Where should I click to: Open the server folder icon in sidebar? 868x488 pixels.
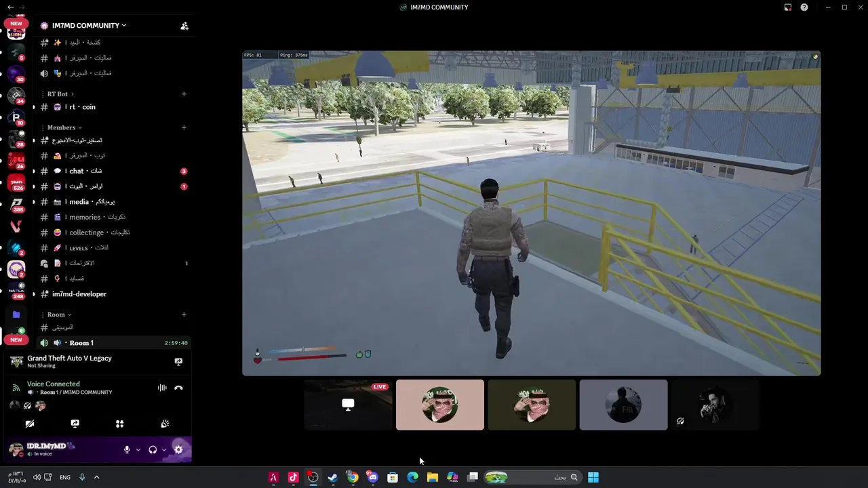(16, 314)
